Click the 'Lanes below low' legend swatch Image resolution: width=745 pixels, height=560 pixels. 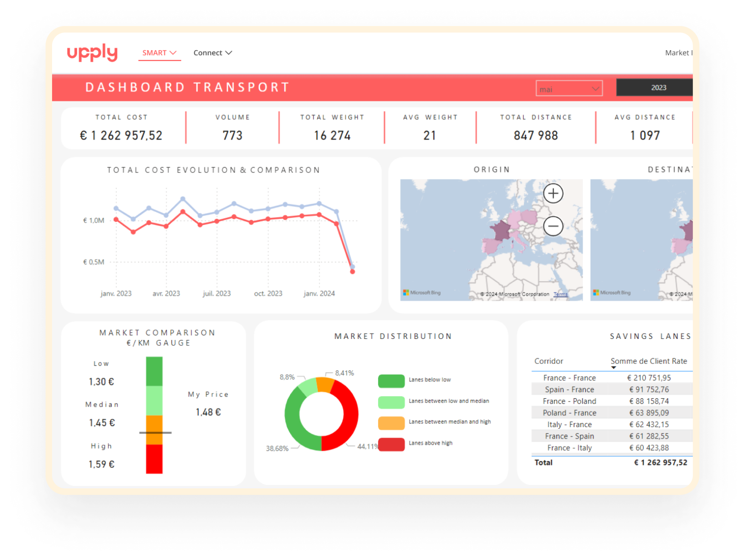391,381
